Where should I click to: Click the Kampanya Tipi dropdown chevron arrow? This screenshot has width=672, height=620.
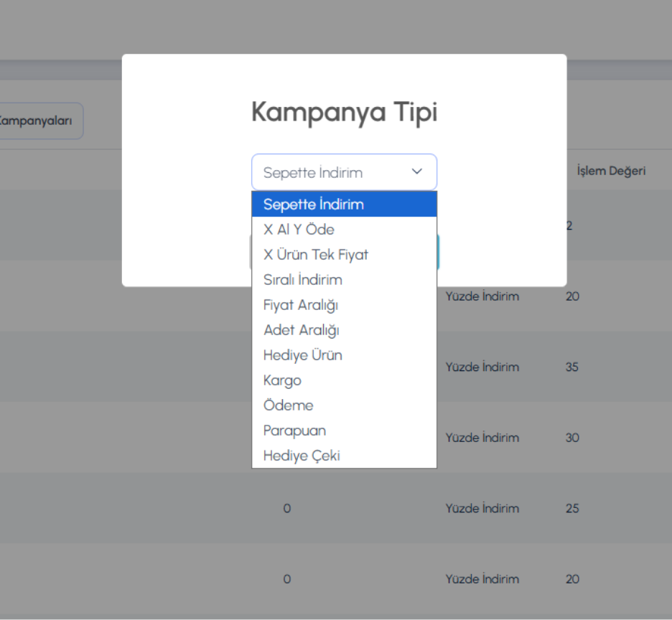pyautogui.click(x=416, y=172)
